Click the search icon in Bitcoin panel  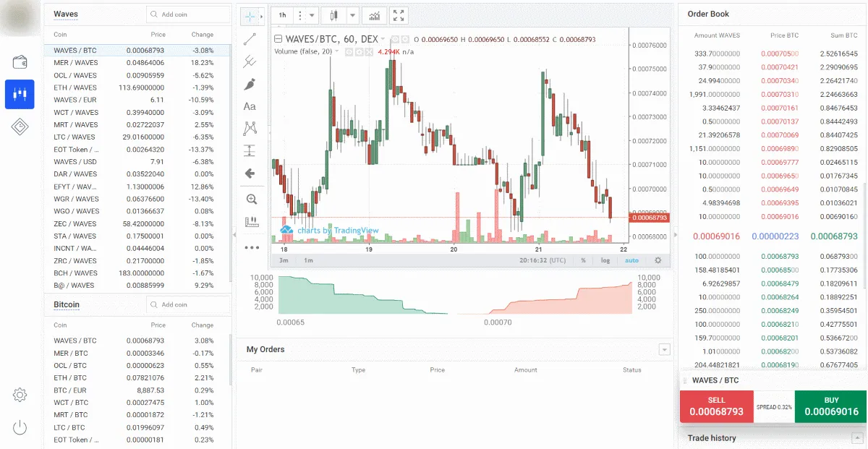pos(154,305)
